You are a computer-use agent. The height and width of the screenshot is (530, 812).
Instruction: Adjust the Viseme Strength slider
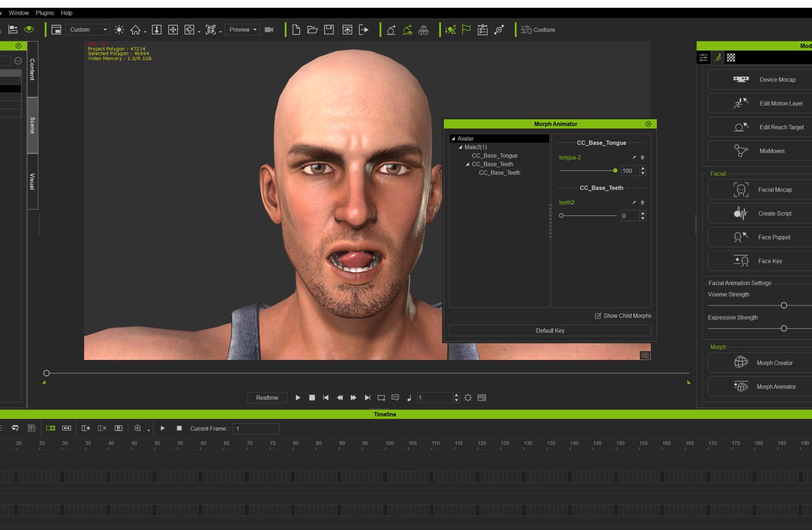[x=784, y=306]
